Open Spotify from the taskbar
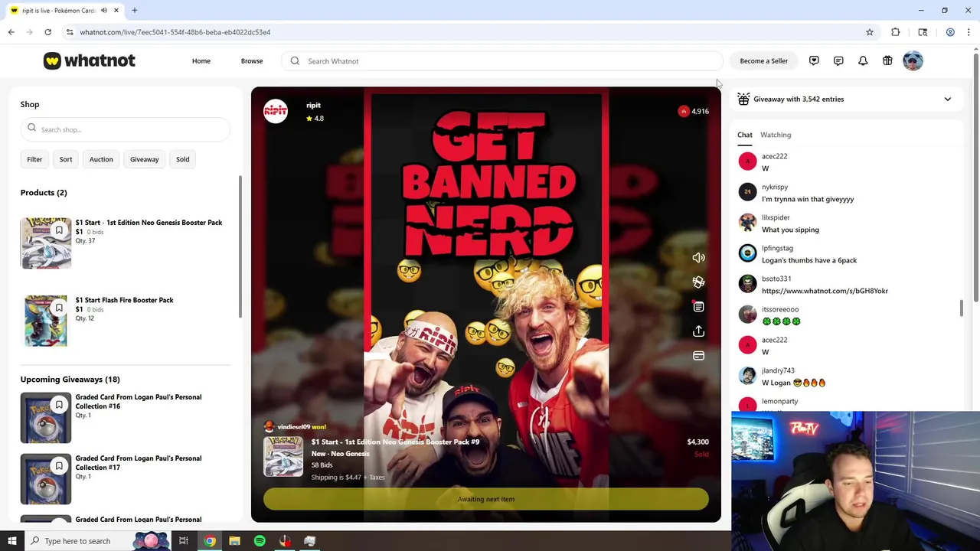 coord(260,541)
